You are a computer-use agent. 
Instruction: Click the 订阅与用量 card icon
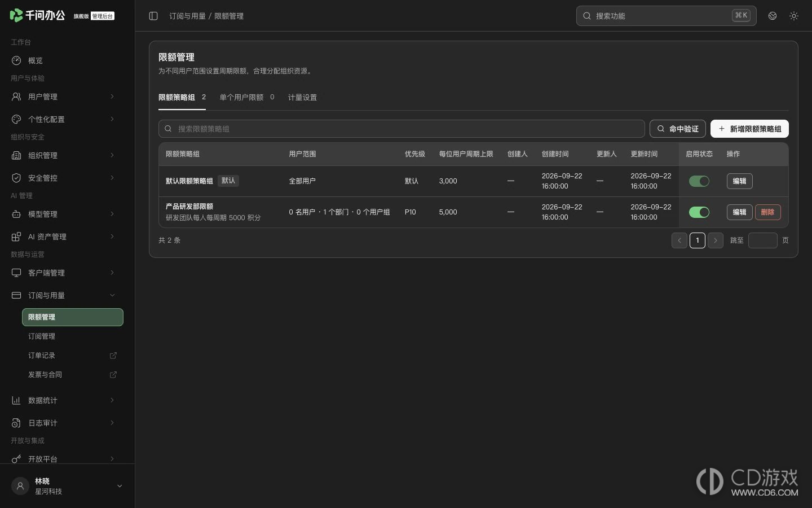(16, 295)
